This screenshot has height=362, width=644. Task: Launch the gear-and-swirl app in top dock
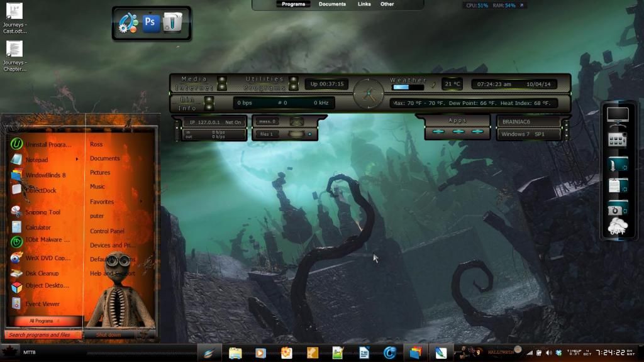point(128,23)
